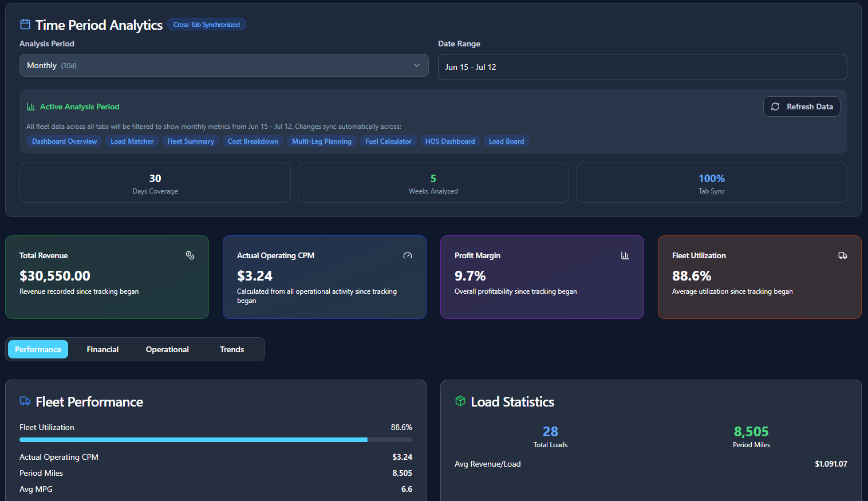Open the Fuel Calculator tag
This screenshot has width=868, height=501.
[x=389, y=141]
